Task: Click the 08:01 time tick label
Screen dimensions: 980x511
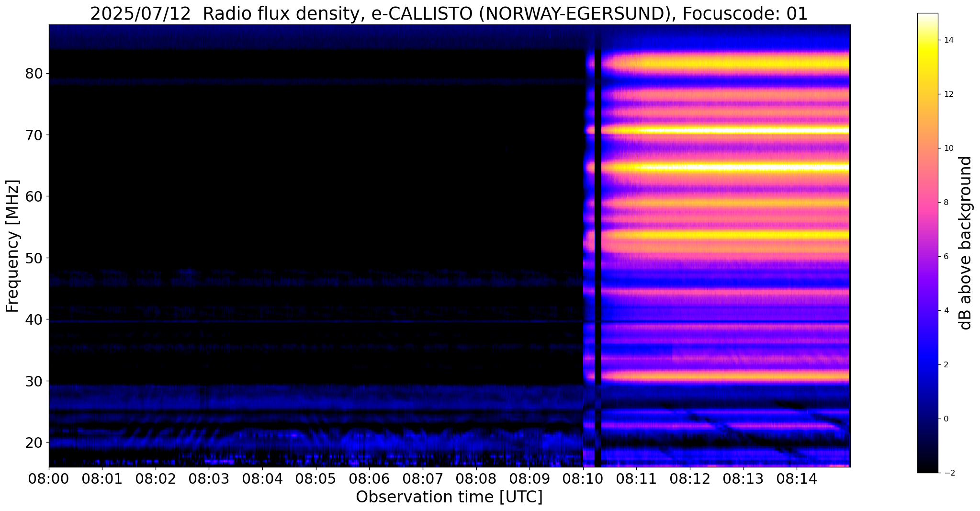Action: (x=102, y=478)
